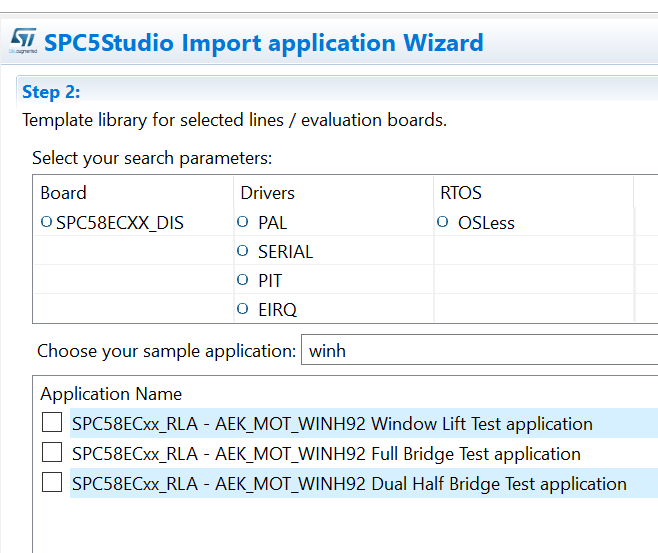Screen dimensions: 658x553
Task: Click the Step 2 section heading
Action: (x=51, y=92)
